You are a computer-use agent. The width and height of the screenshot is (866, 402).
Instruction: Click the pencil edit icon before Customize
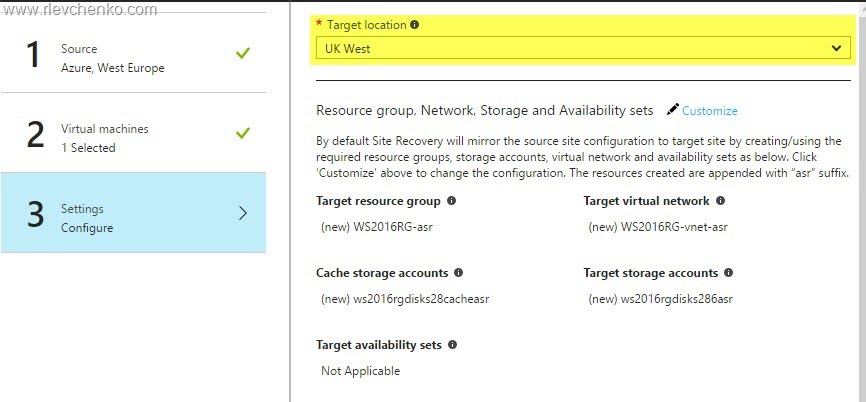pos(672,110)
